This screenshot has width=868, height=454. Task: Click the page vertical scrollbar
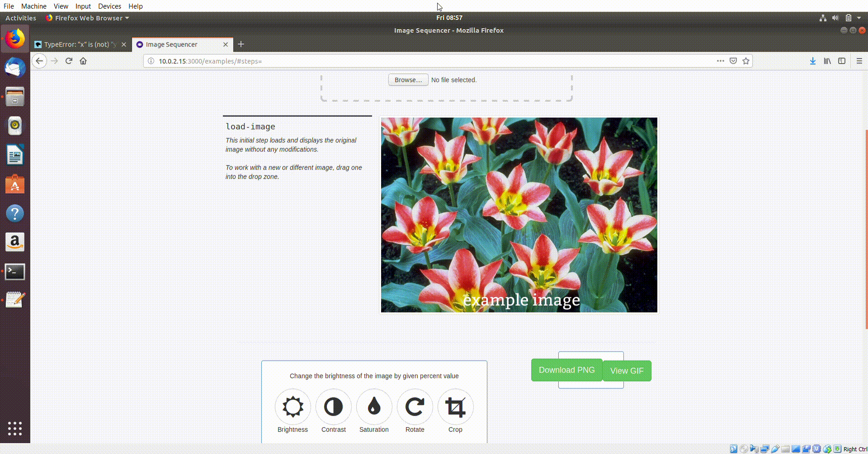coord(866,229)
